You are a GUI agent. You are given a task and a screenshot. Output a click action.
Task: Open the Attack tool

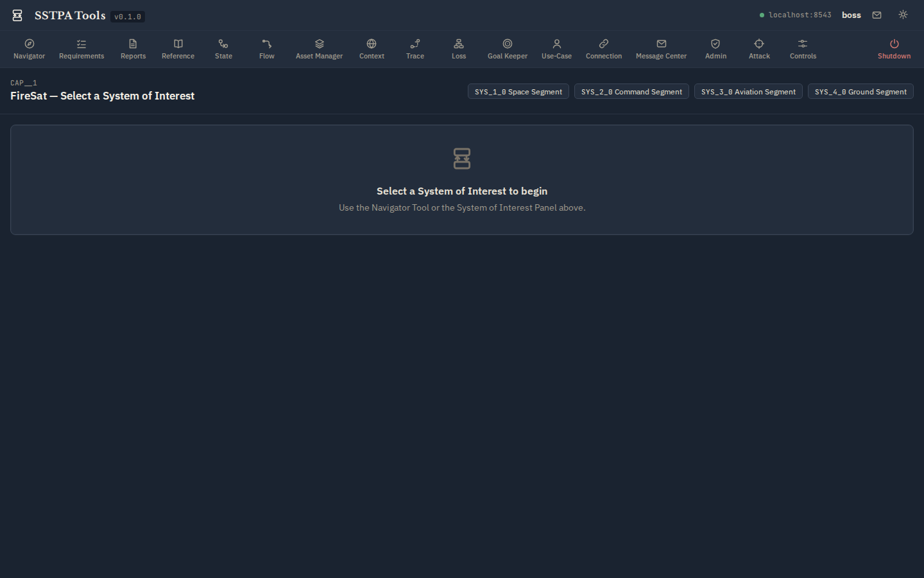(759, 49)
